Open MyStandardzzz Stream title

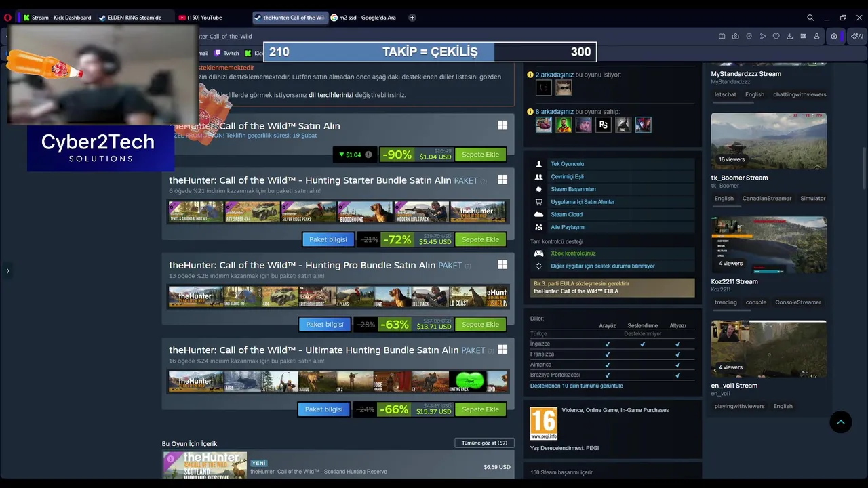pyautogui.click(x=746, y=74)
